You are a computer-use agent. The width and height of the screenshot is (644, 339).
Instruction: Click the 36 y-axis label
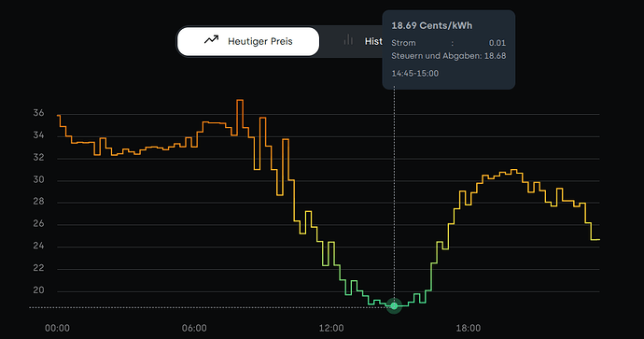[x=38, y=113]
